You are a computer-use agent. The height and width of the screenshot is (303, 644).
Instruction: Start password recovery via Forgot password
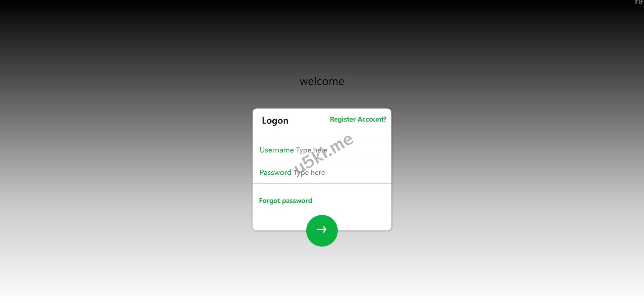tap(285, 201)
